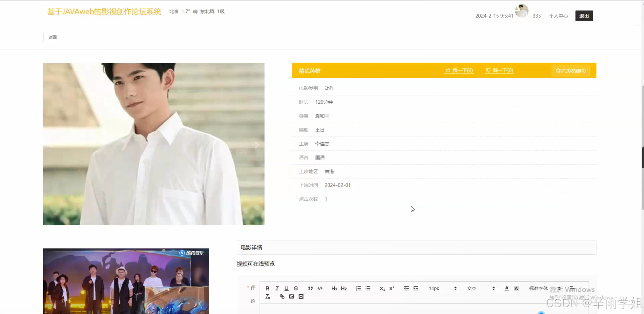Insert a blockquote
Screen dimensions: 644x314
pyautogui.click(x=310, y=288)
